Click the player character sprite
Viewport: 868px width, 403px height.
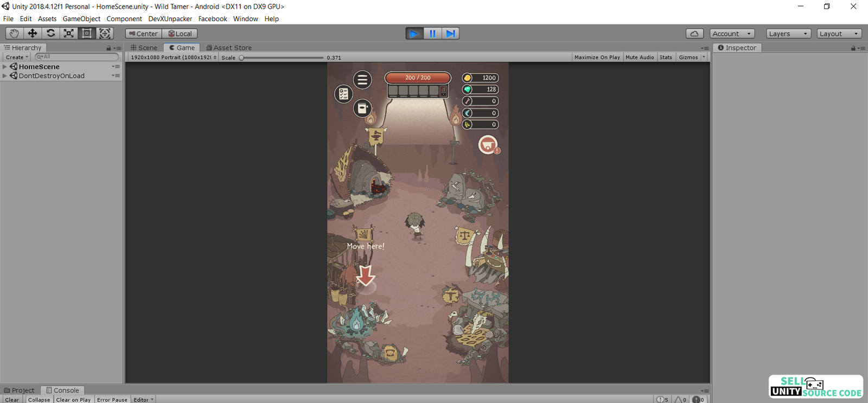[416, 226]
